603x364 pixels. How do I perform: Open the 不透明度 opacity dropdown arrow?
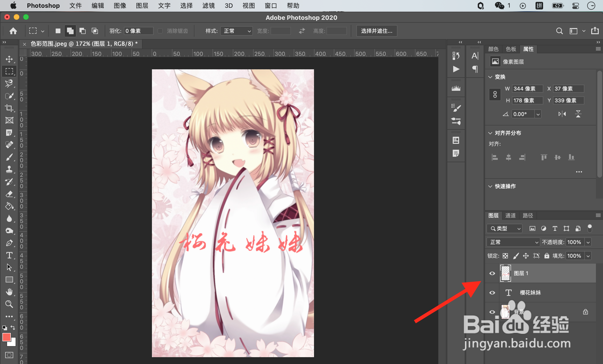point(588,242)
